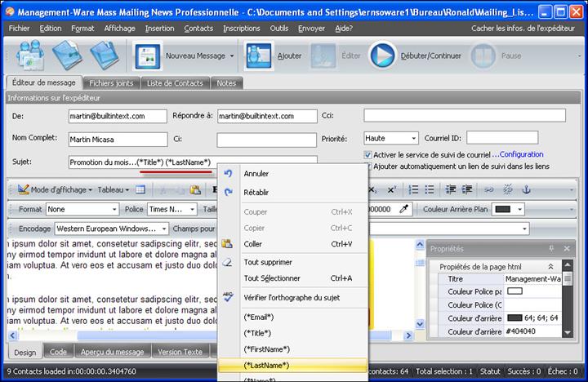
Task: Open Tableau dropdown menu
Action: click(x=114, y=189)
